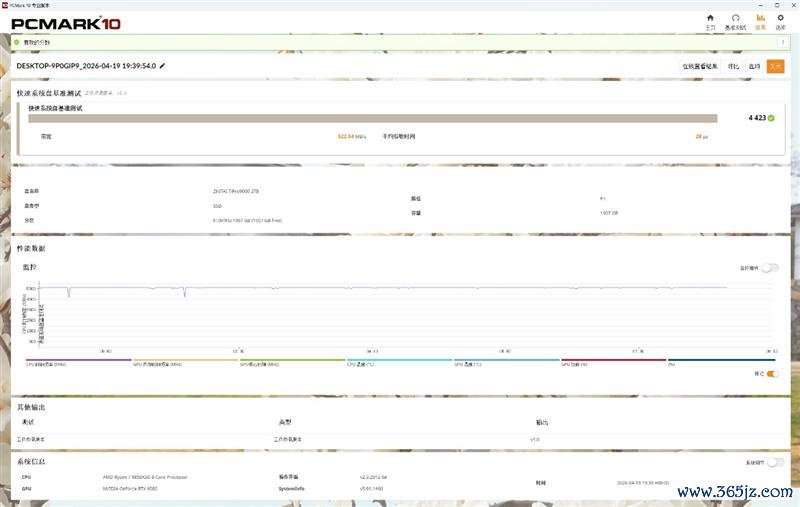The height and width of the screenshot is (507, 800).
Task: Click the GPU value NVIDIA GeForce RTX 4080
Action: 130,489
